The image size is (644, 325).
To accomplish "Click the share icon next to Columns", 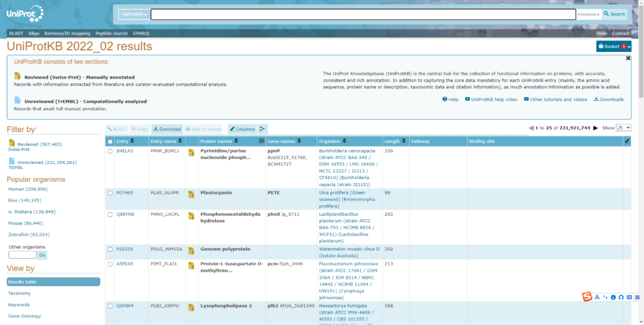I will (263, 129).
